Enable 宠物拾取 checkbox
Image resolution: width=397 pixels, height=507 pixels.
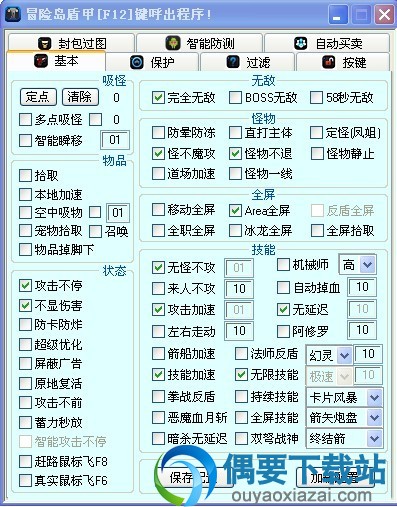click(25, 230)
